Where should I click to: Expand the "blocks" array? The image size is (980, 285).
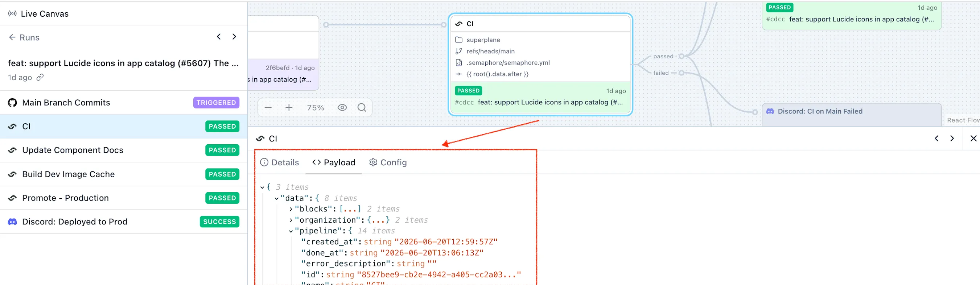coord(291,209)
